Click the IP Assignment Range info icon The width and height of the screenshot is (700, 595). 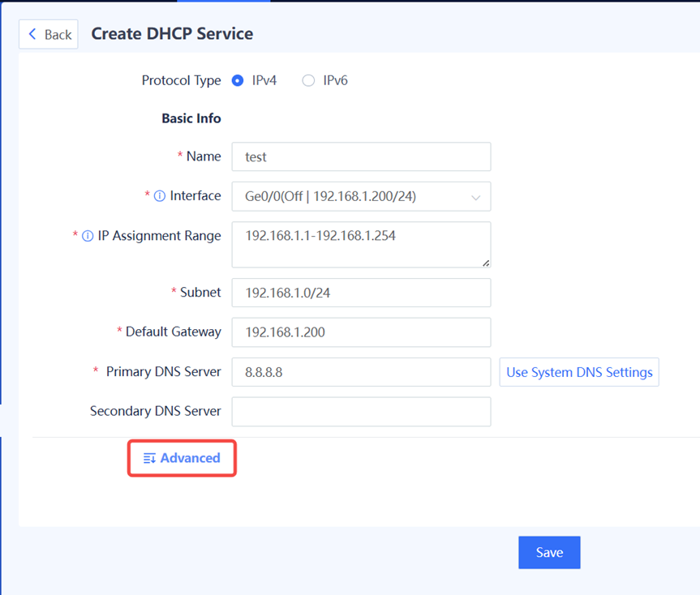click(88, 236)
